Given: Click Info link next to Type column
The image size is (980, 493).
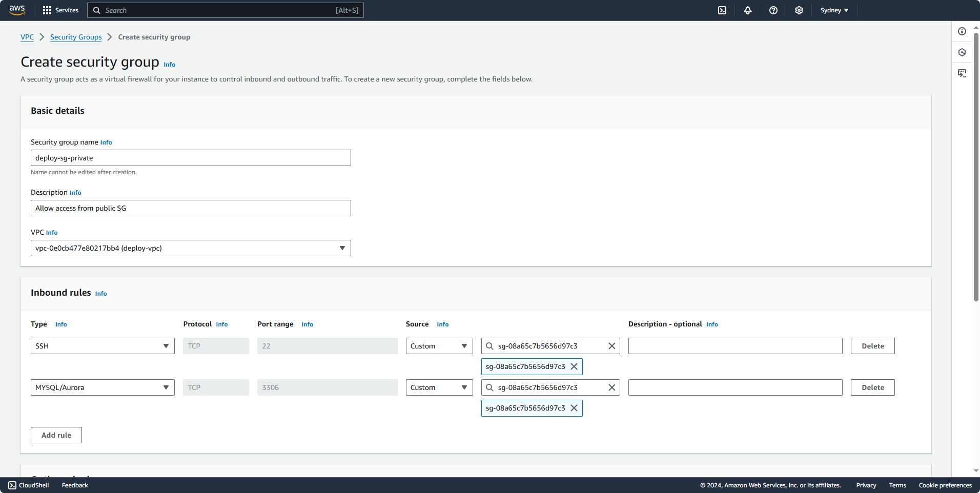Looking at the screenshot, I should (x=61, y=324).
